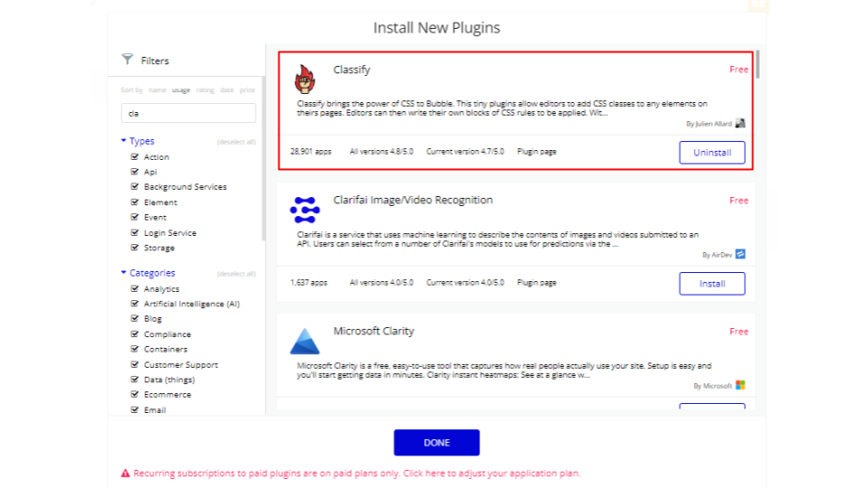Screen dimensions: 868x488
Task: Open the Microsoft Clarity logo icon
Action: 305,341
